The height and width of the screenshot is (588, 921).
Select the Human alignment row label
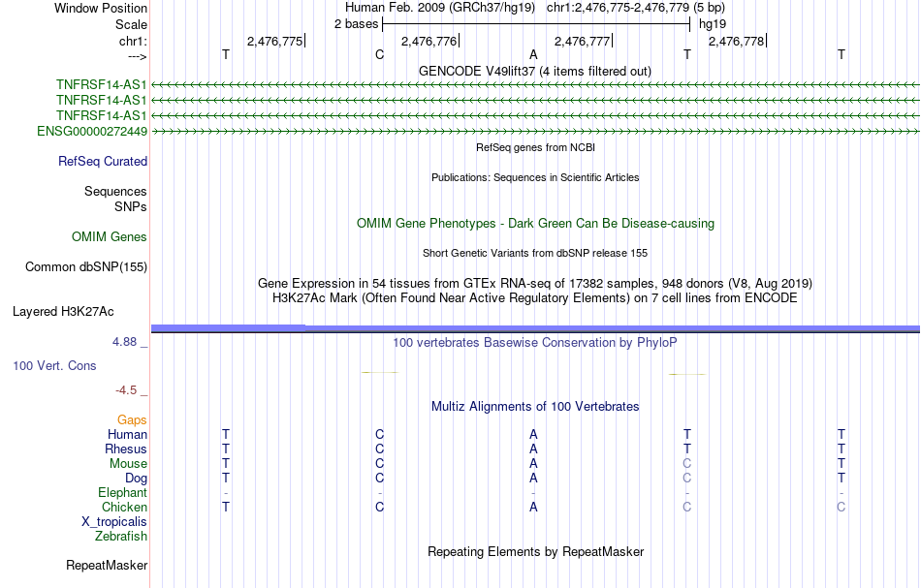click(127, 434)
